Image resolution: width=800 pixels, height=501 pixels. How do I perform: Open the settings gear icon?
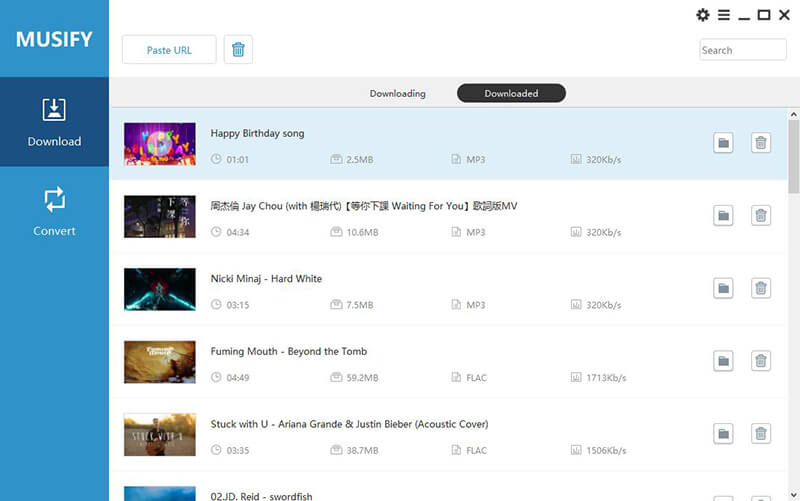[703, 15]
